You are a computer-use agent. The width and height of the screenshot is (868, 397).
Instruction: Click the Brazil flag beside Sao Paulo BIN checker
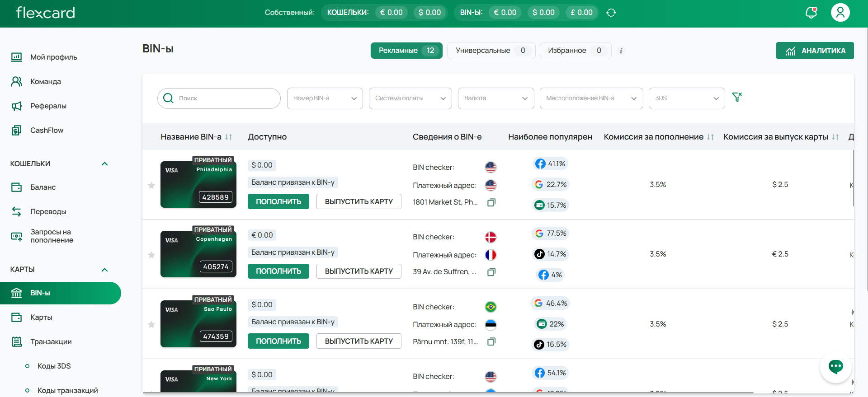coord(491,307)
